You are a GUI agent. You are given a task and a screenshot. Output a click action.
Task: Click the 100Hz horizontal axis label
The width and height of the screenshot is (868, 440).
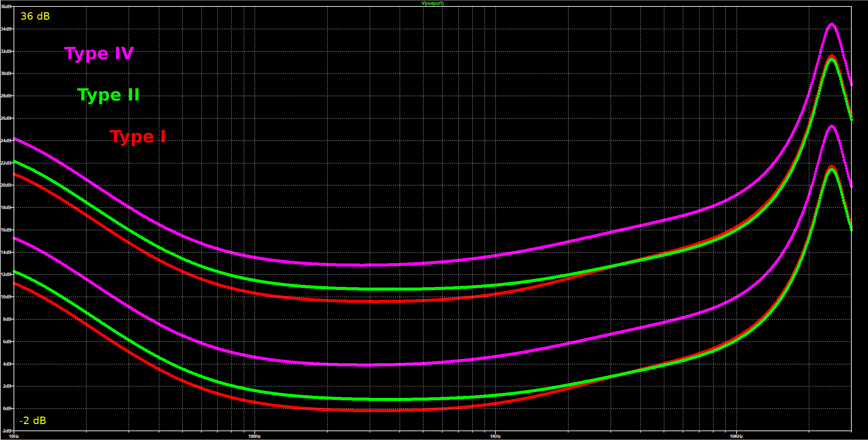(x=254, y=436)
